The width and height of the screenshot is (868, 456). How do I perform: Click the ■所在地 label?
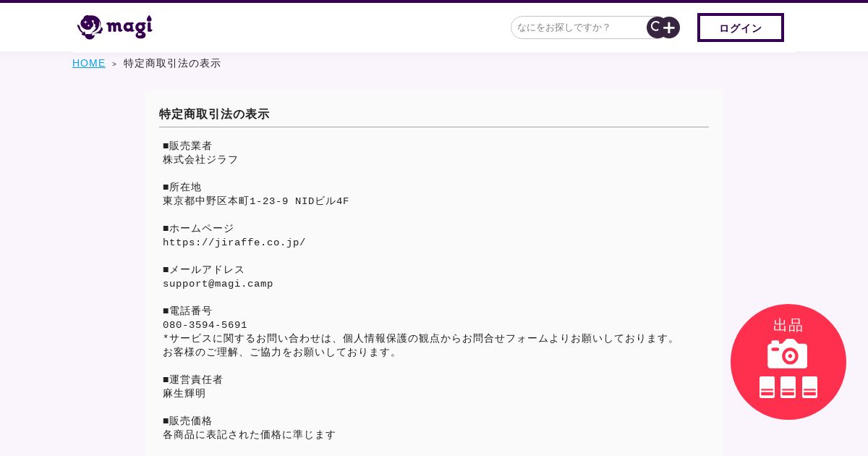[x=182, y=187]
